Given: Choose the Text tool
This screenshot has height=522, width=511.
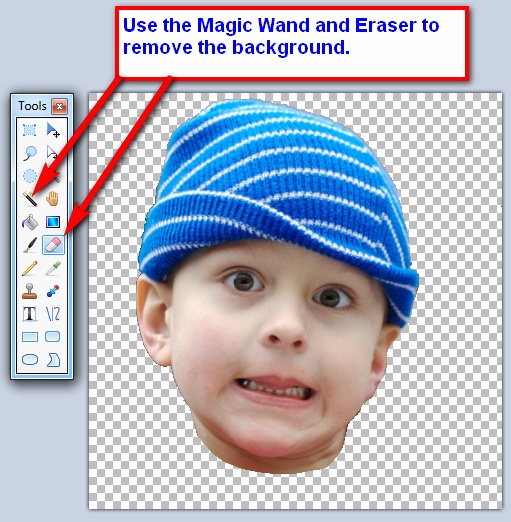Looking at the screenshot, I should click(30, 314).
